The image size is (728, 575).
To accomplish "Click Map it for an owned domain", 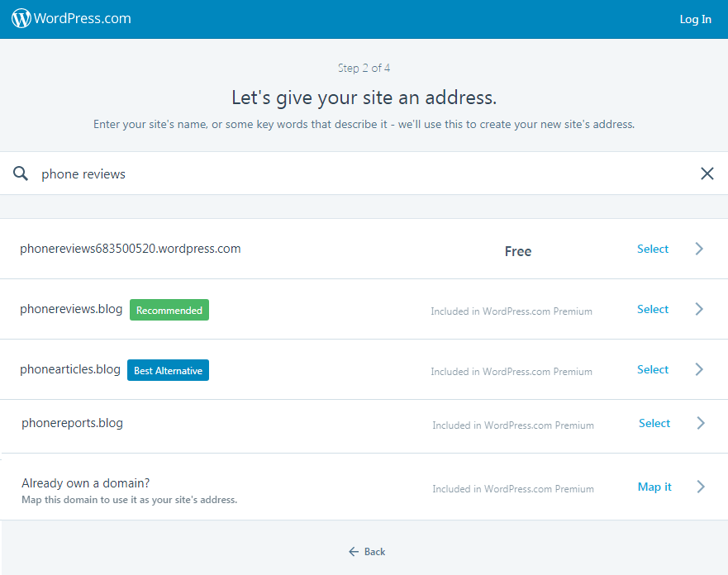I will coord(654,487).
